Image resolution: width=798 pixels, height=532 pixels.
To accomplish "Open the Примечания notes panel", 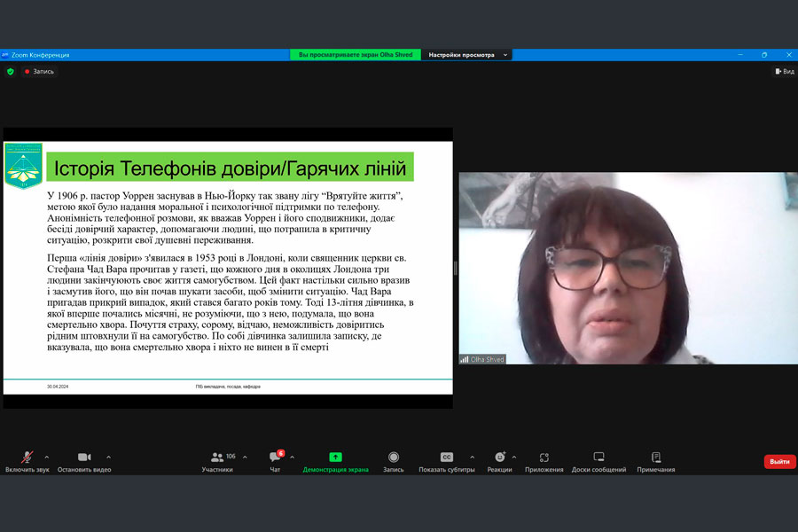I will [656, 462].
